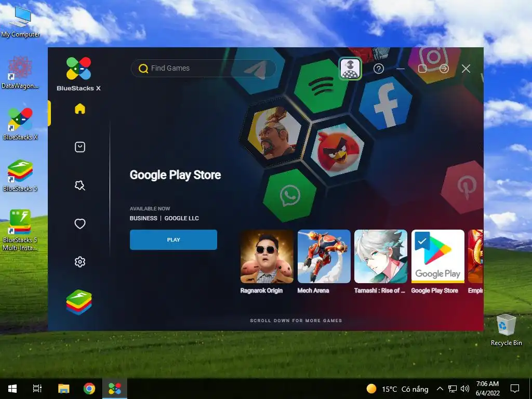Open Task View on the taskbar
Viewport: 532px width, 399px height.
[x=37, y=389]
